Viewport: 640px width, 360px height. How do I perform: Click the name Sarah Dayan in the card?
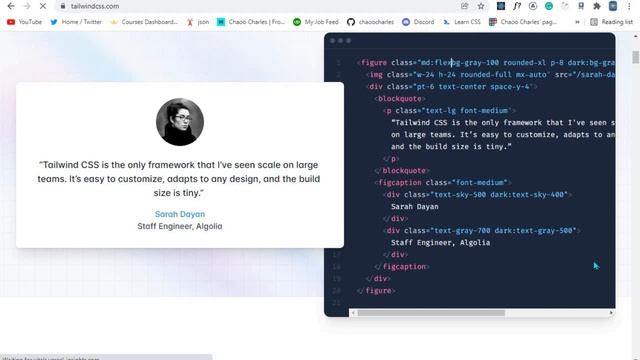click(x=180, y=214)
